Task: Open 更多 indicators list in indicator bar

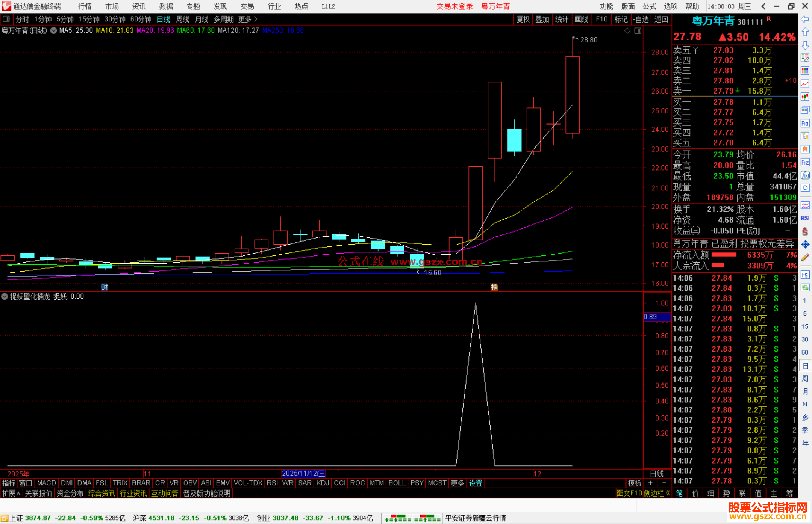Action: [458, 483]
